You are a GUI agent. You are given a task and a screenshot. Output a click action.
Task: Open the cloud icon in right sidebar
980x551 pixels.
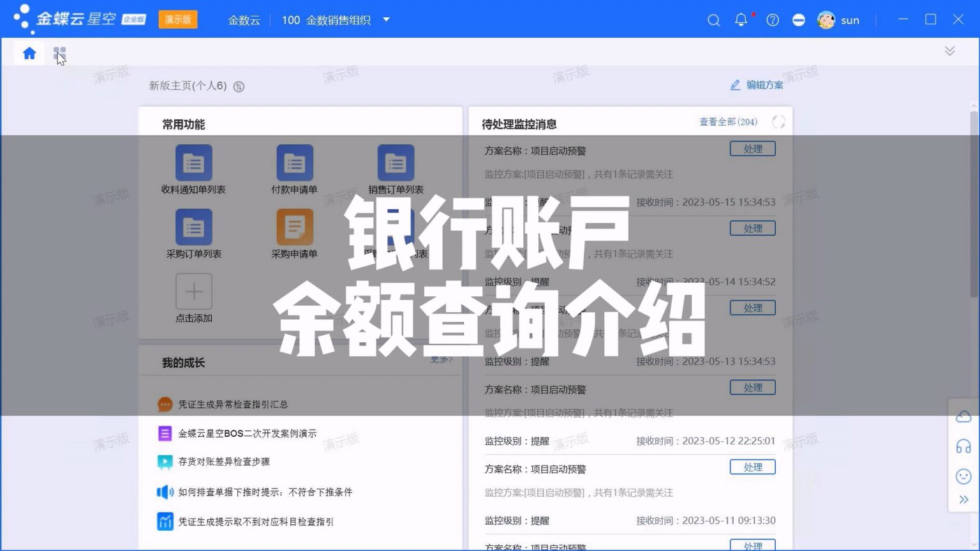click(963, 417)
